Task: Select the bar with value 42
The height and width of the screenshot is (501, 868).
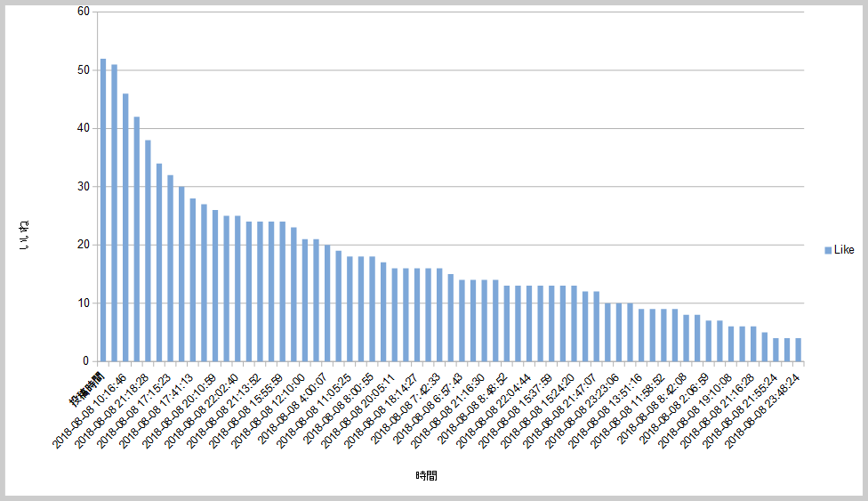Action: pos(137,238)
